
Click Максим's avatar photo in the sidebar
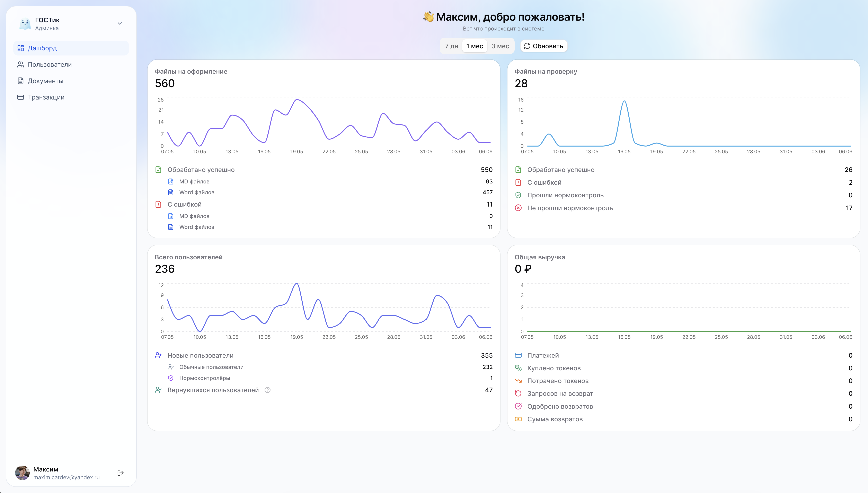coord(22,473)
